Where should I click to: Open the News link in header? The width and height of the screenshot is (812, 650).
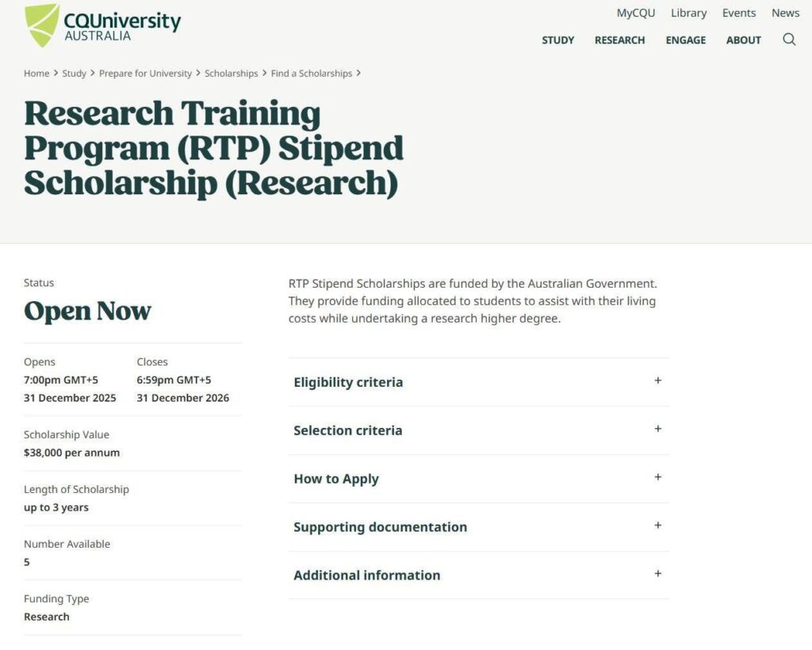tap(785, 13)
